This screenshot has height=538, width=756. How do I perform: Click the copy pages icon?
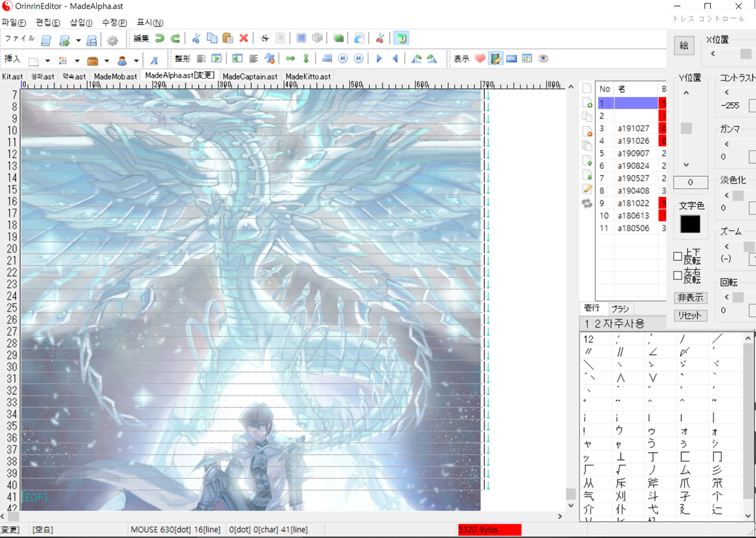pyautogui.click(x=212, y=38)
